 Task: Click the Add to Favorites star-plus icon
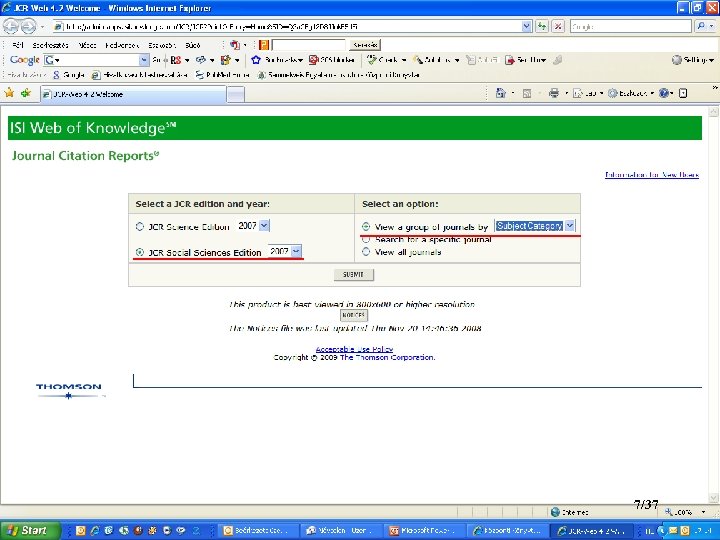pos(26,93)
